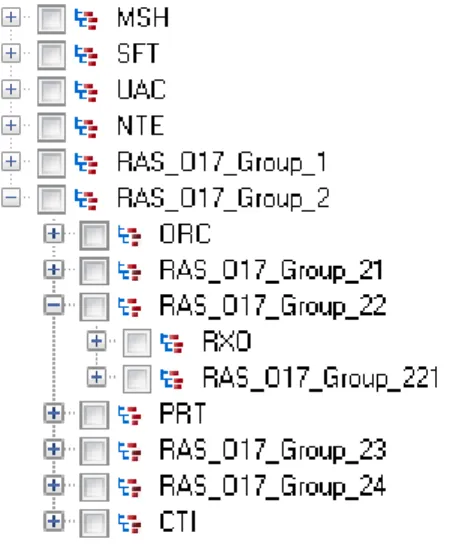Expand the RAS_O17_Group_221 node
This screenshot has width=450, height=551.
(x=96, y=377)
